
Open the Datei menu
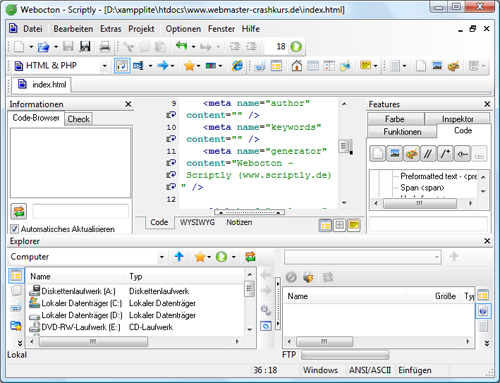click(x=33, y=29)
